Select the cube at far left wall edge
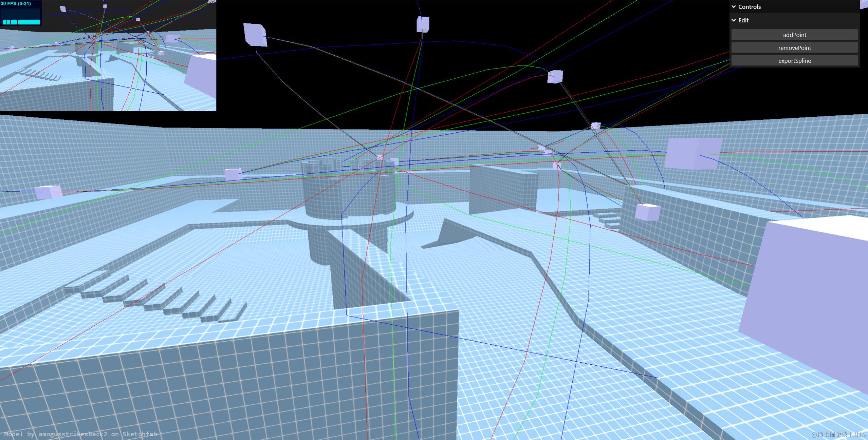868x440 pixels. (49, 192)
